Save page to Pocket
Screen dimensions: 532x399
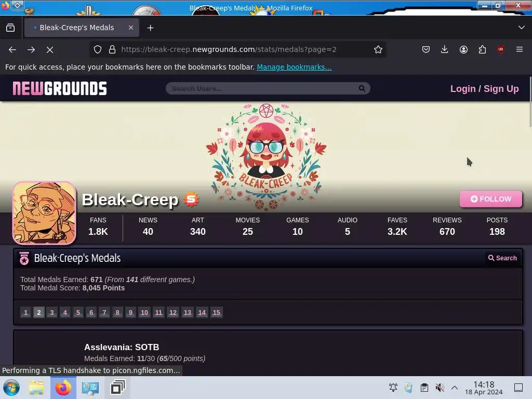click(426, 49)
